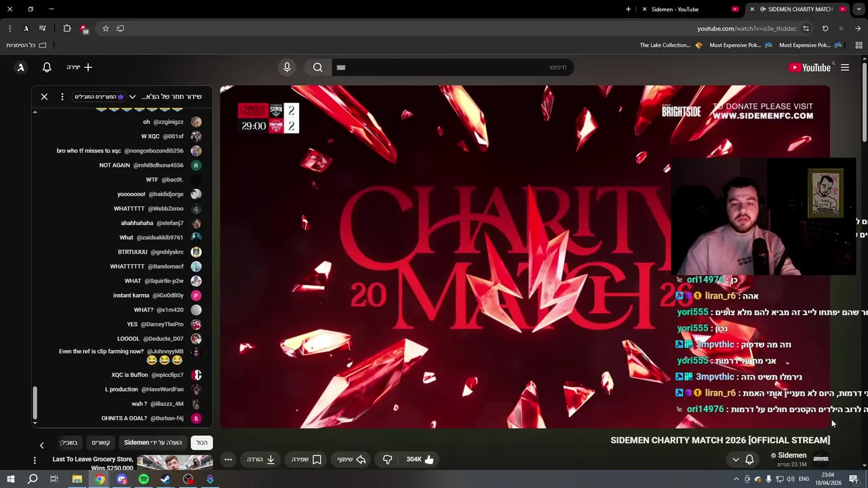
Task: Open File Explorer from the taskbar
Action: tap(77, 479)
